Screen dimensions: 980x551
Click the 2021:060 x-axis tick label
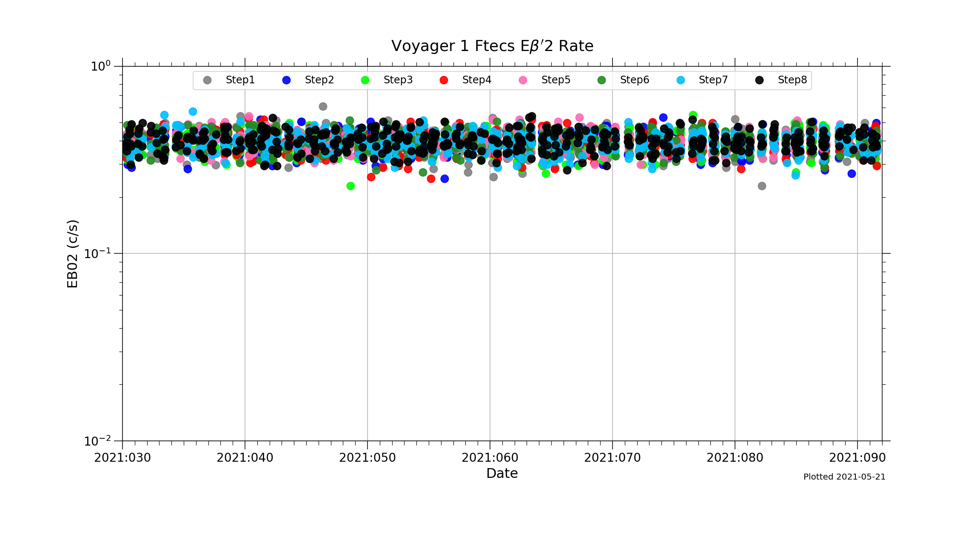coord(490,458)
